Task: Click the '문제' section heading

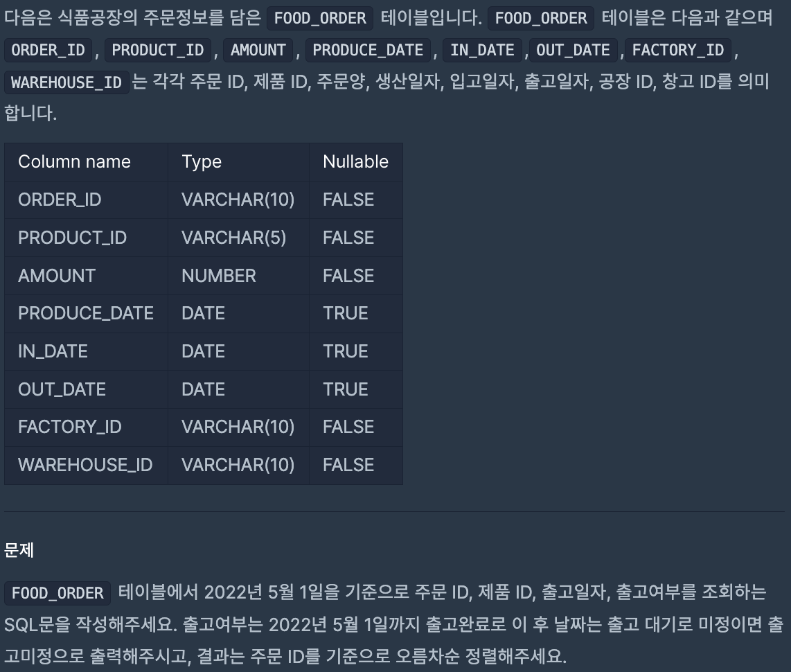Action: pyautogui.click(x=19, y=550)
